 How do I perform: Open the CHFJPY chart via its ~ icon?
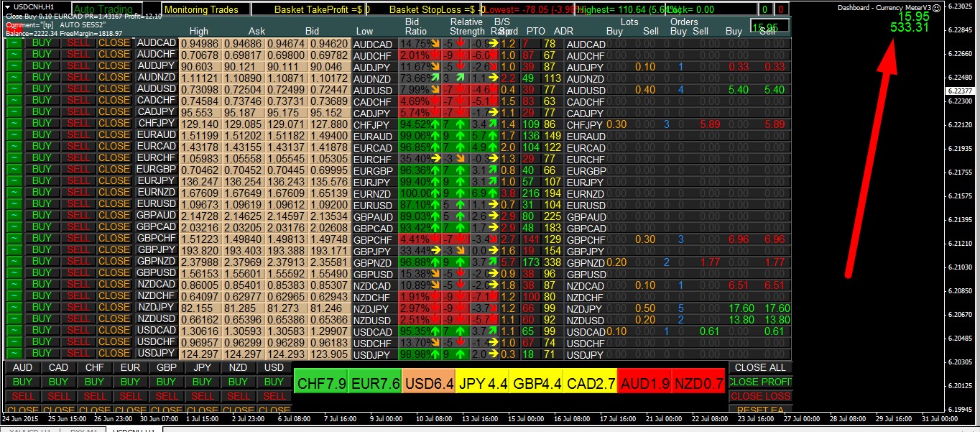tap(14, 124)
